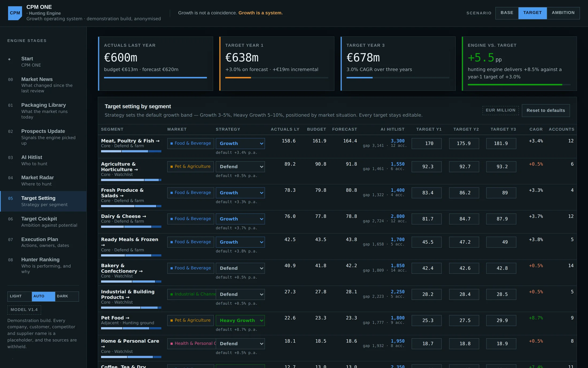Switch scenario to AMBITION
This screenshot has width=588, height=368.
tap(563, 13)
